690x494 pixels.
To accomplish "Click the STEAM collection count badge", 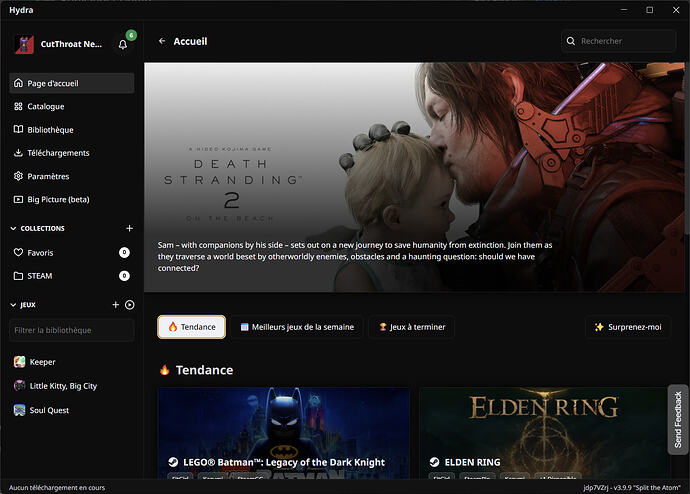I will [x=124, y=276].
